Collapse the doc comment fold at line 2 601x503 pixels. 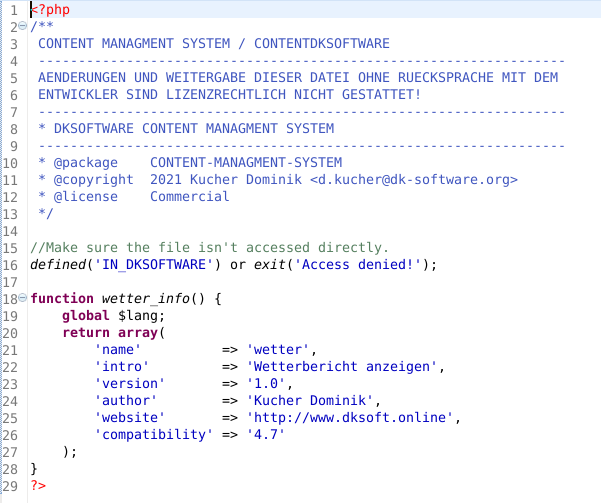(x=24, y=27)
